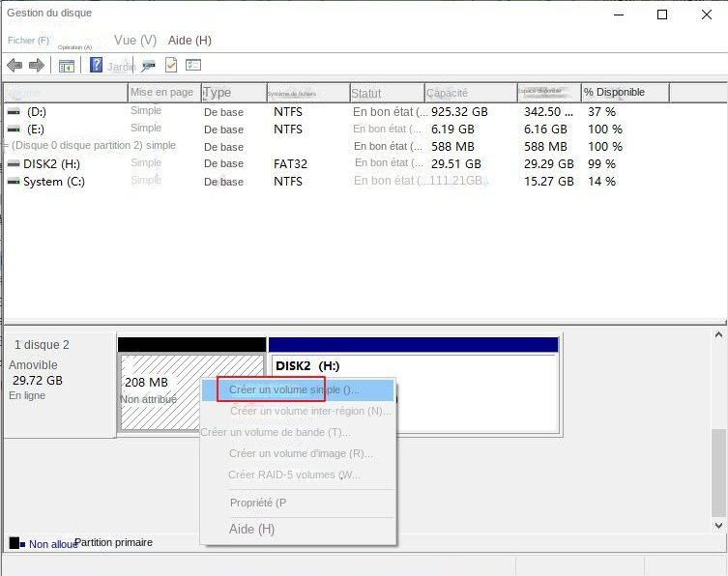Open the Opération (A) menu

tap(74, 47)
